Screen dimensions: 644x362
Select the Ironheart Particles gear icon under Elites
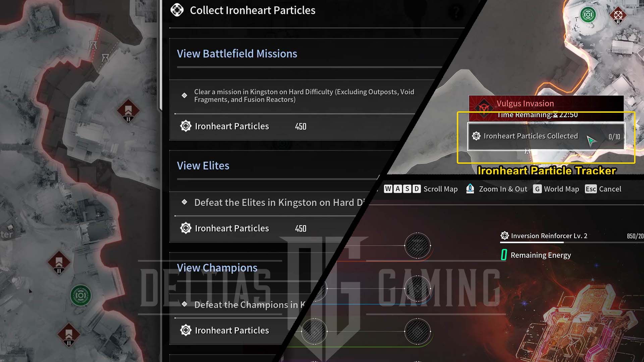pyautogui.click(x=185, y=228)
